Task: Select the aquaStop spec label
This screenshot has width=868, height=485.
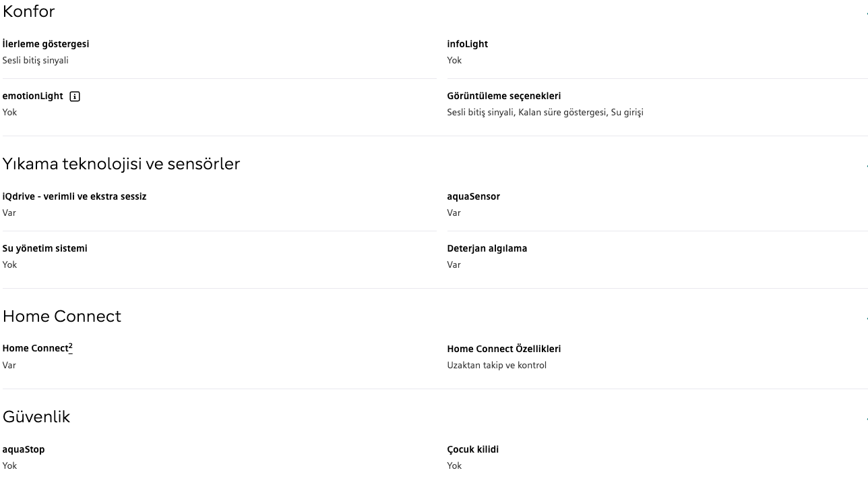Action: tap(24, 449)
